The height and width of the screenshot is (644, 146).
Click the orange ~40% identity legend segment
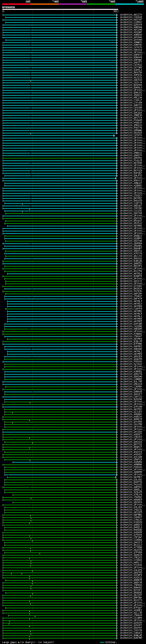pos(45,4)
